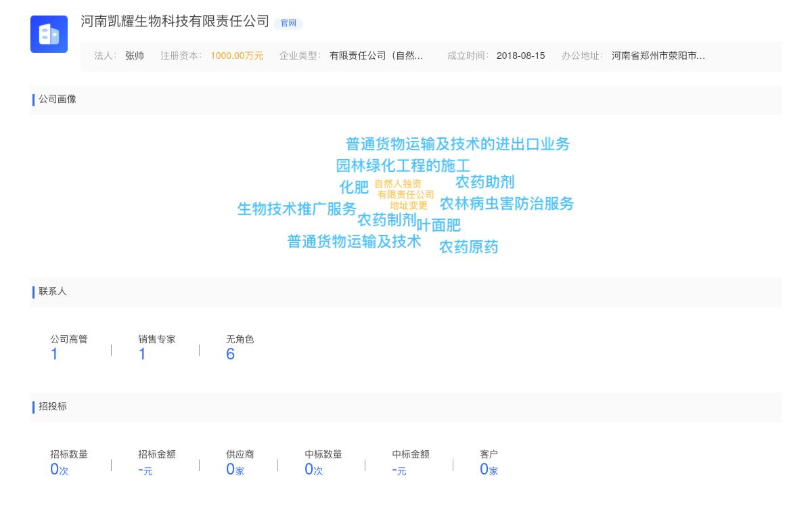
Task: Select founding date 2018-08-15
Action: [520, 56]
